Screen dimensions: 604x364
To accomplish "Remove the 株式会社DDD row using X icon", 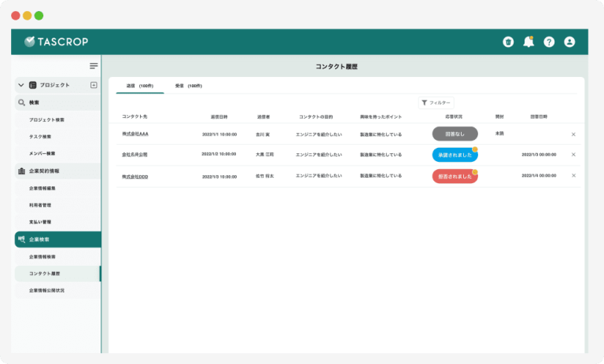I will [573, 175].
